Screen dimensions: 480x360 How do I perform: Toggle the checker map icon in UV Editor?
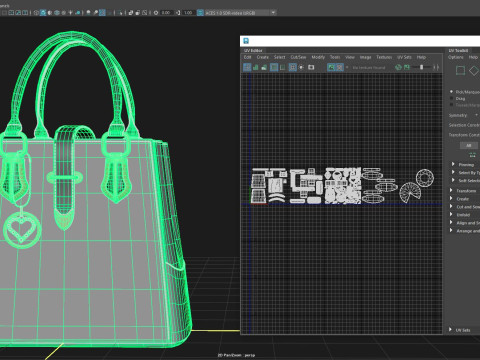click(x=339, y=67)
